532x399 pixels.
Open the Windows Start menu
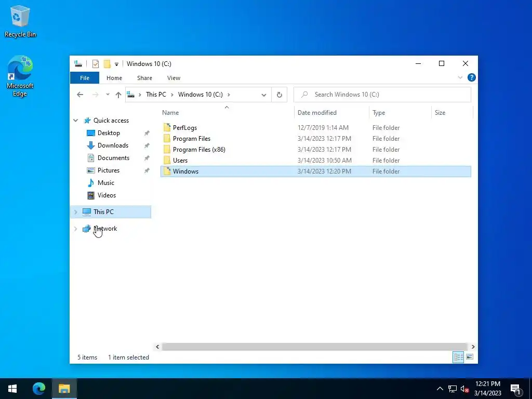tap(12, 389)
